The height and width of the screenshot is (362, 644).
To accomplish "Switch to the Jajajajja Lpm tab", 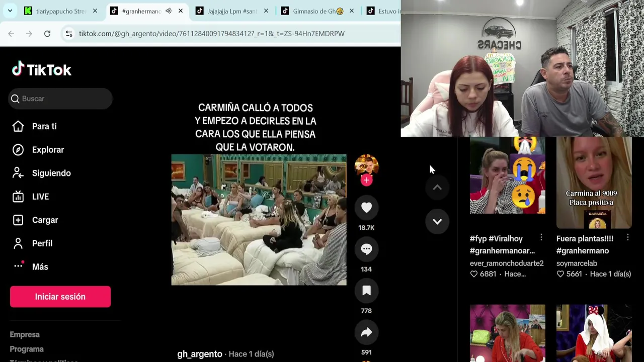I will pos(227,11).
